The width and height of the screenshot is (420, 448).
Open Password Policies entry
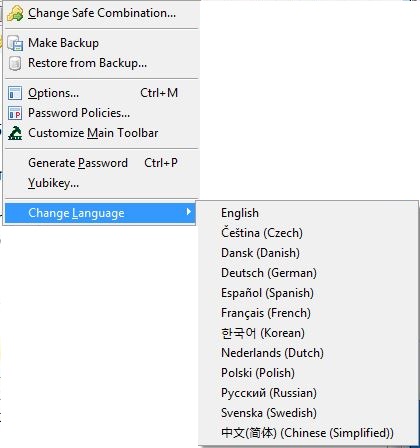coord(101,113)
